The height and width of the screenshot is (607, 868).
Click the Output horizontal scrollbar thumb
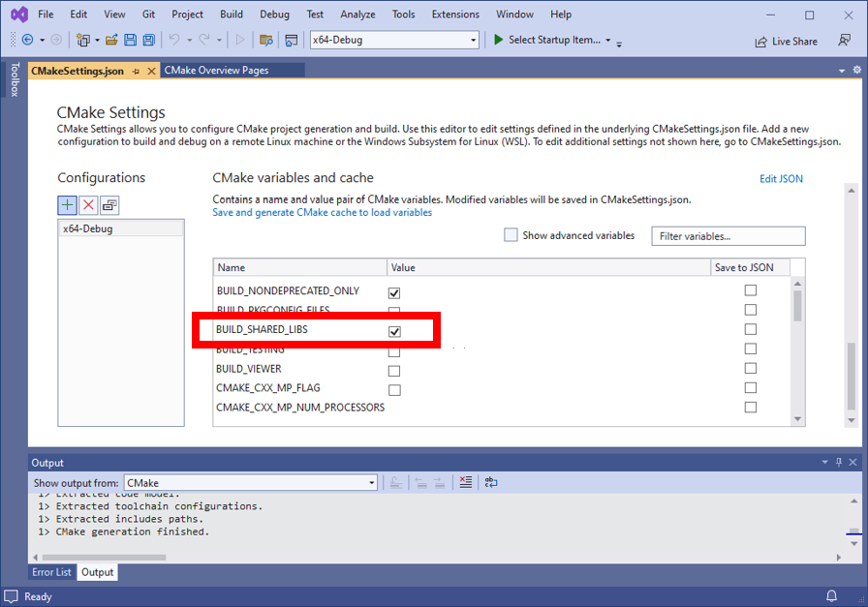tap(104, 558)
